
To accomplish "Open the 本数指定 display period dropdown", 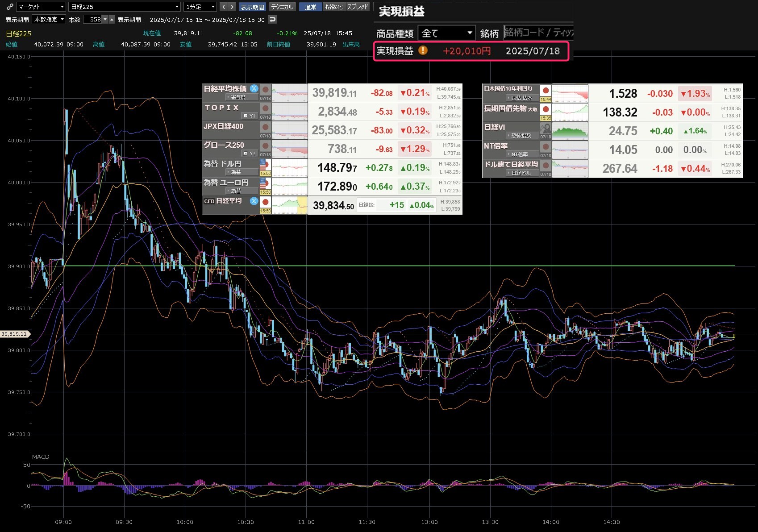I will point(49,20).
